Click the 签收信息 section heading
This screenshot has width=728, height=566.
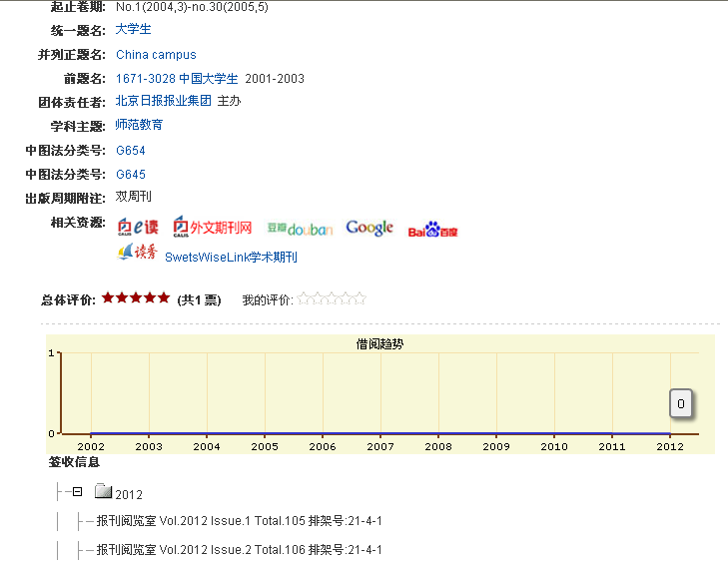pos(74,462)
